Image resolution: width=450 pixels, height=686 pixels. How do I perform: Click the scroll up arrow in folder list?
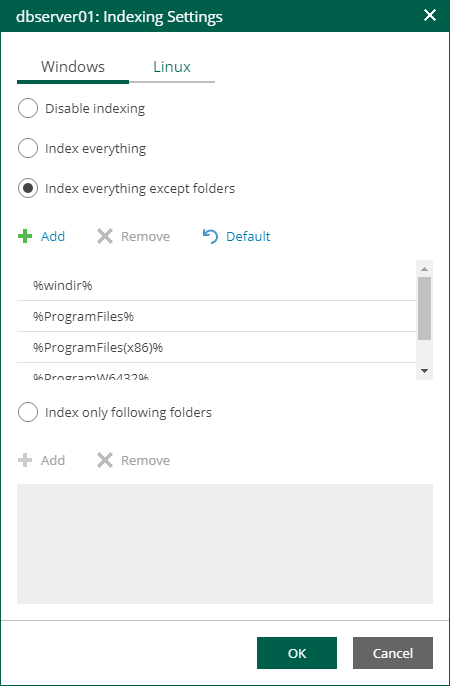pyautogui.click(x=424, y=269)
